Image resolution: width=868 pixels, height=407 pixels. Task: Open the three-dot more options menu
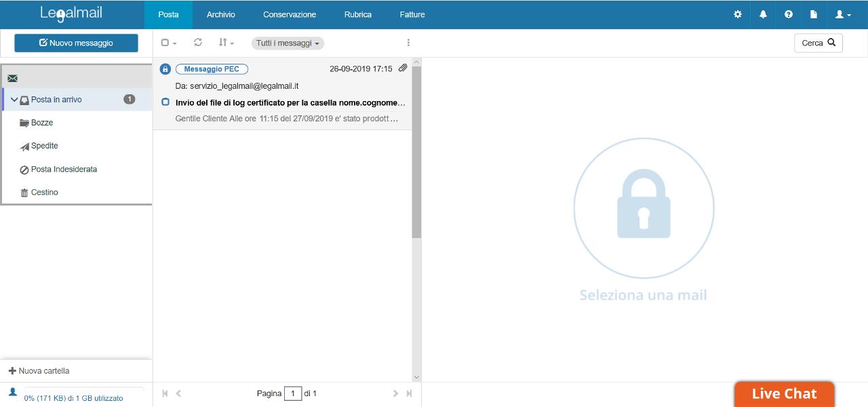(x=408, y=43)
